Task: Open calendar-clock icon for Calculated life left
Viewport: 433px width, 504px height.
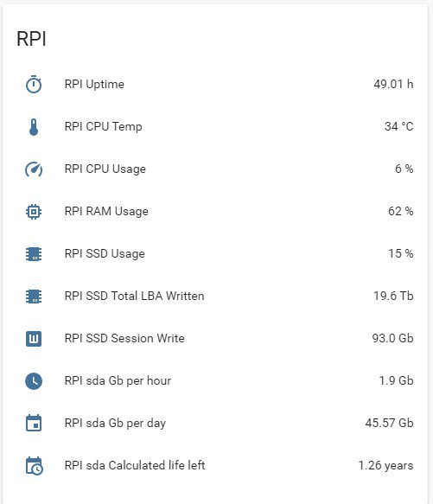Action: pos(34,465)
